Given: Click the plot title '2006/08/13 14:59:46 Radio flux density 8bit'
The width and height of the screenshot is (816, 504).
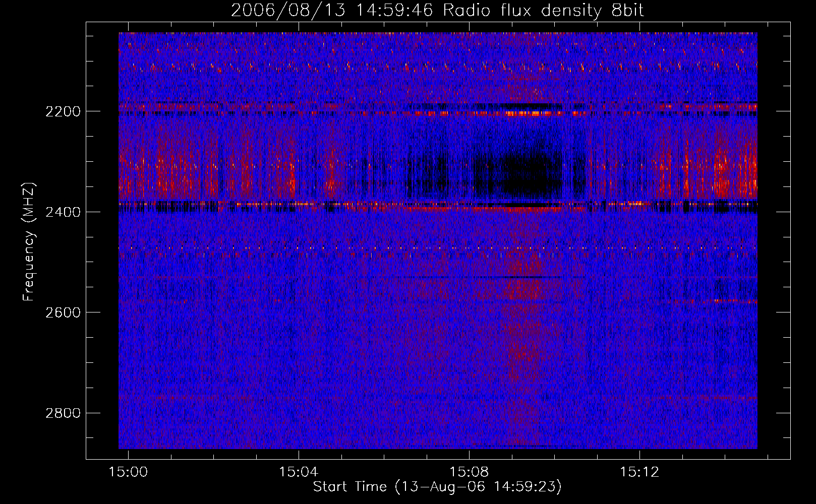Looking at the screenshot, I should pyautogui.click(x=437, y=10).
